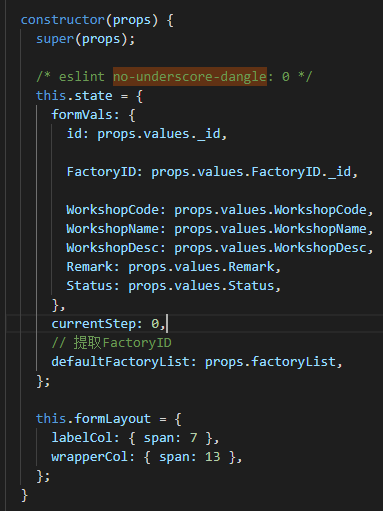This screenshot has width=383, height=511.
Task: Click 'props.factoryList' value
Action: [x=270, y=362]
